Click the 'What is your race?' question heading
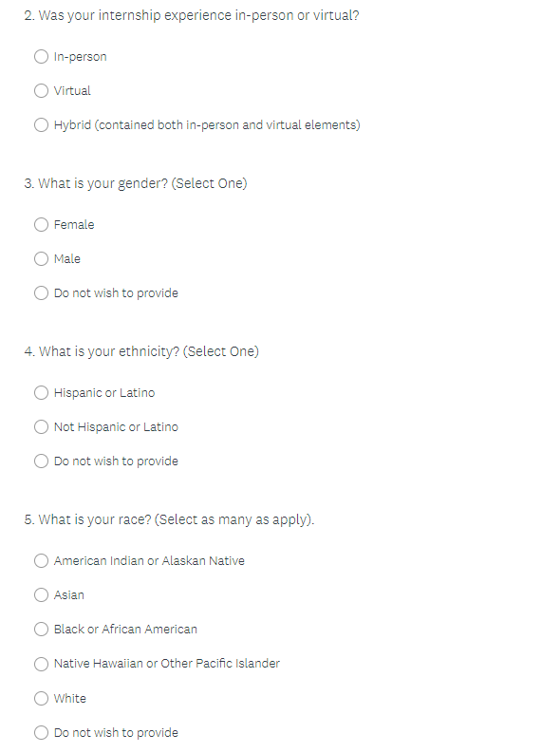Image resolution: width=560 pixels, height=753 pixels. click(x=169, y=519)
